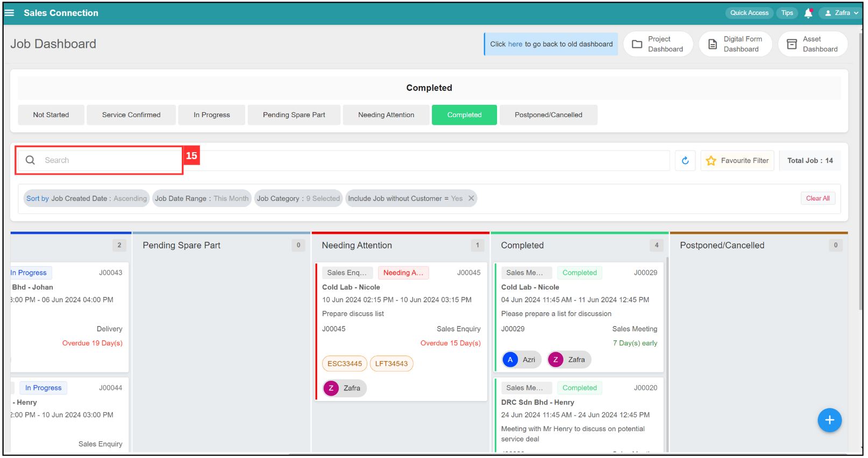Viewport: 868px width, 458px height.
Task: Click the job number J00043
Action: click(110, 273)
